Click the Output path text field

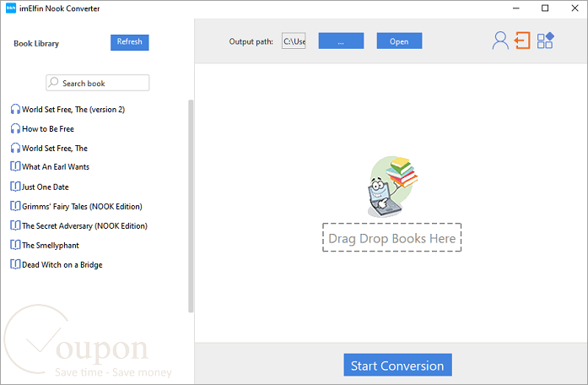[294, 41]
